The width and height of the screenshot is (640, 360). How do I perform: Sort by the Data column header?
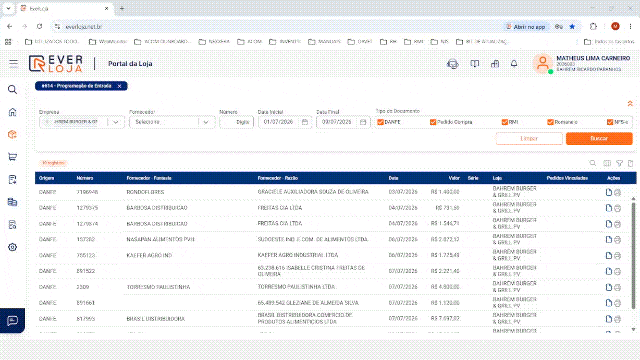tap(393, 178)
